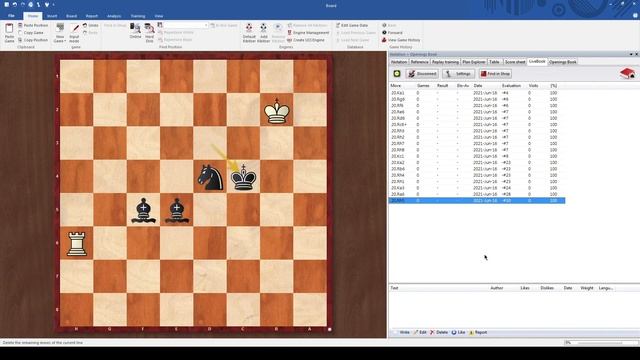
Task: Click Write in the comments bar
Action: click(x=402, y=333)
